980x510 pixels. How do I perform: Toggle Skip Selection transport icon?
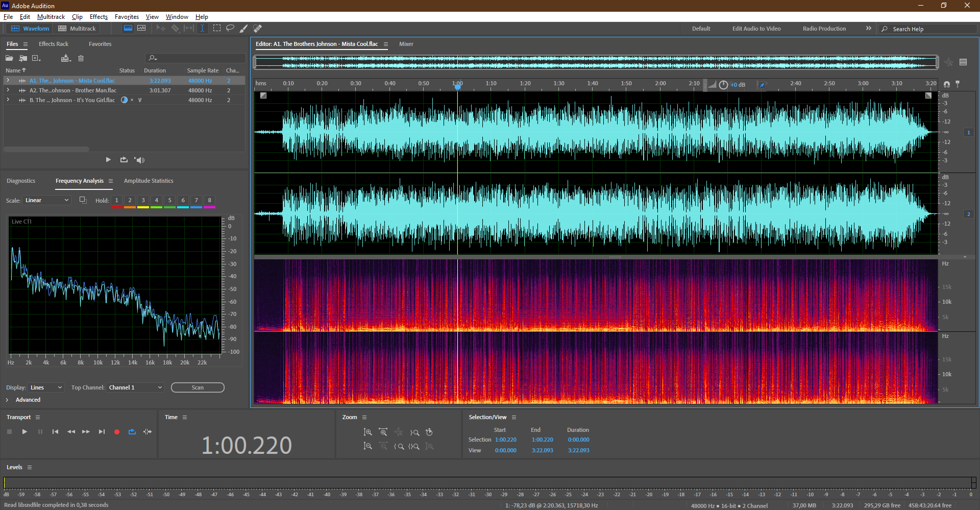148,432
